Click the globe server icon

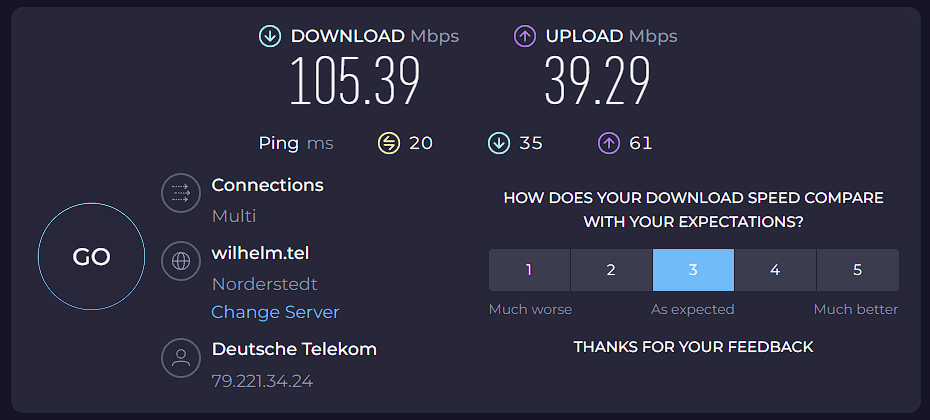181,260
